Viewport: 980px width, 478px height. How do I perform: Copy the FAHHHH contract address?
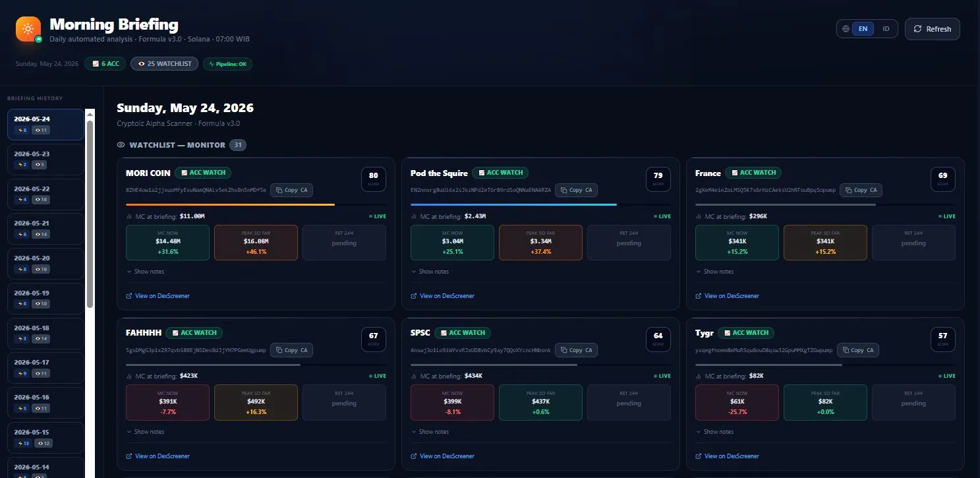pyautogui.click(x=291, y=350)
